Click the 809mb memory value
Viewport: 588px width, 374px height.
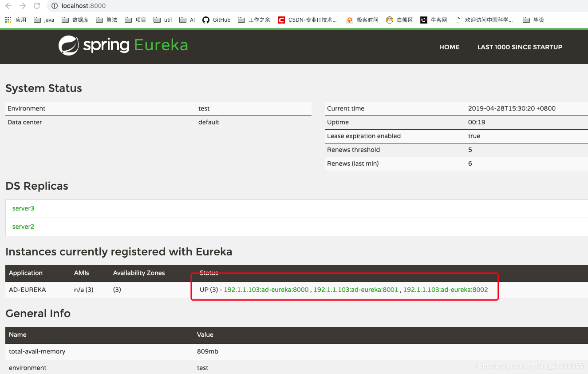coord(208,351)
